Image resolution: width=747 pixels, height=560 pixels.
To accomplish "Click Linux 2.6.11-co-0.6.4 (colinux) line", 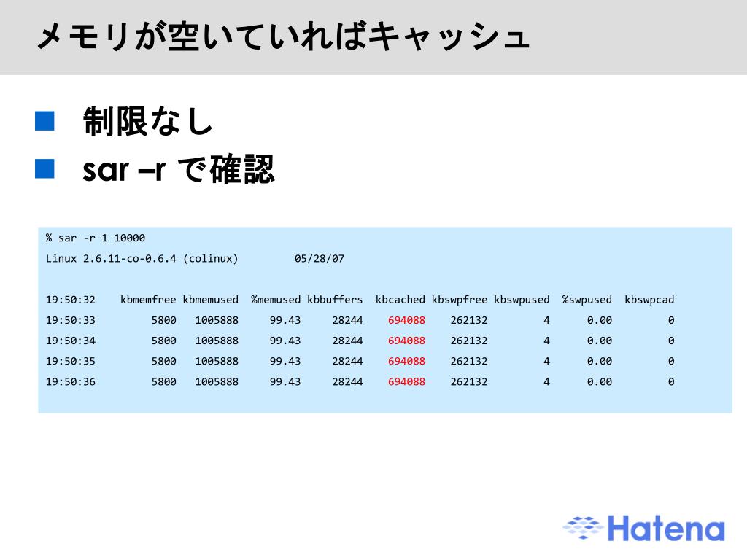I will tap(142, 259).
